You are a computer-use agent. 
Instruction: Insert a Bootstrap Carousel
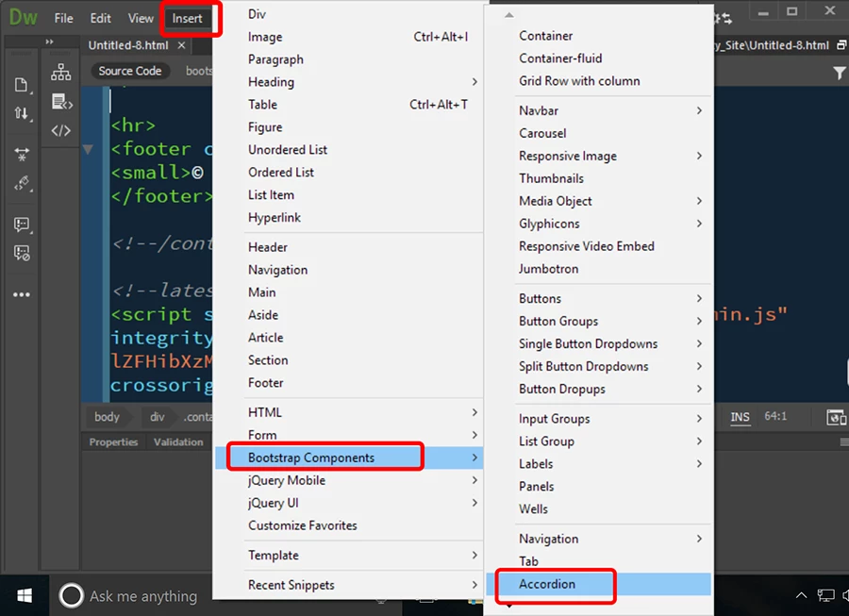[x=598, y=134]
